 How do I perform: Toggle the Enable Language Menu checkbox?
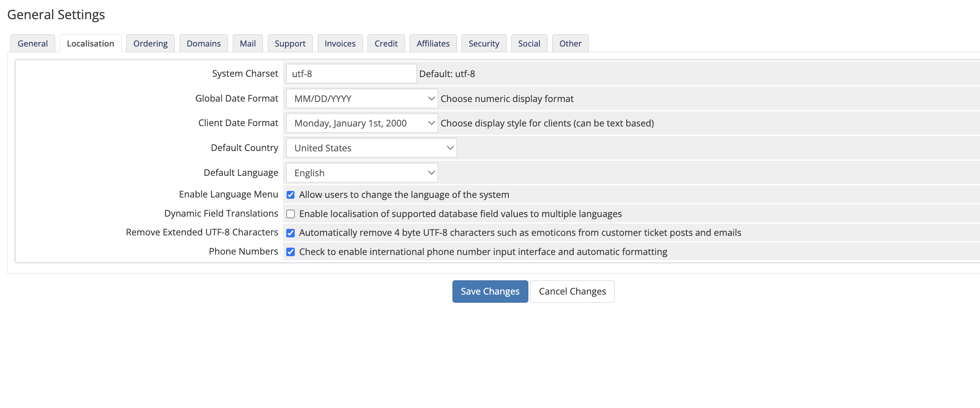click(x=290, y=195)
